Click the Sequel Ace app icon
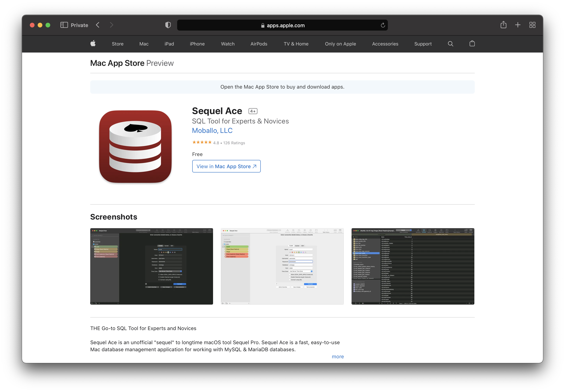This screenshot has height=392, width=565. [135, 147]
